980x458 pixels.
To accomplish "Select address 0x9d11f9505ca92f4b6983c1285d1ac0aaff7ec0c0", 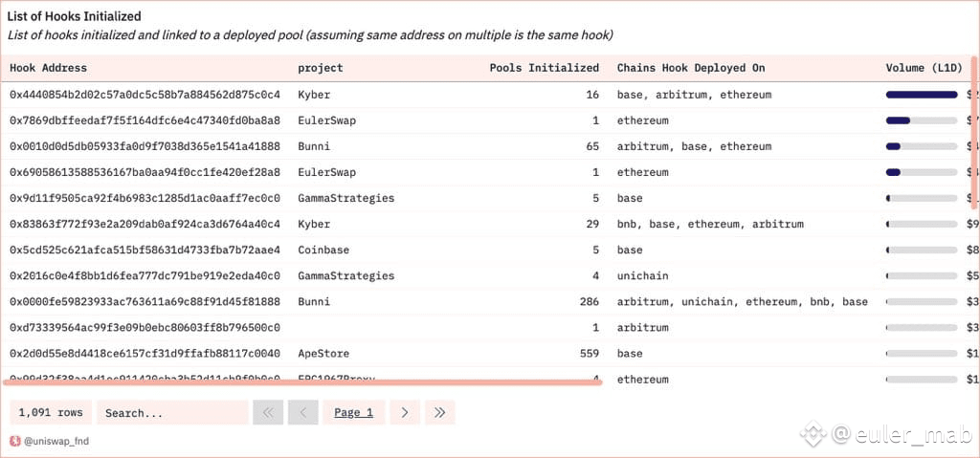I will (x=145, y=198).
